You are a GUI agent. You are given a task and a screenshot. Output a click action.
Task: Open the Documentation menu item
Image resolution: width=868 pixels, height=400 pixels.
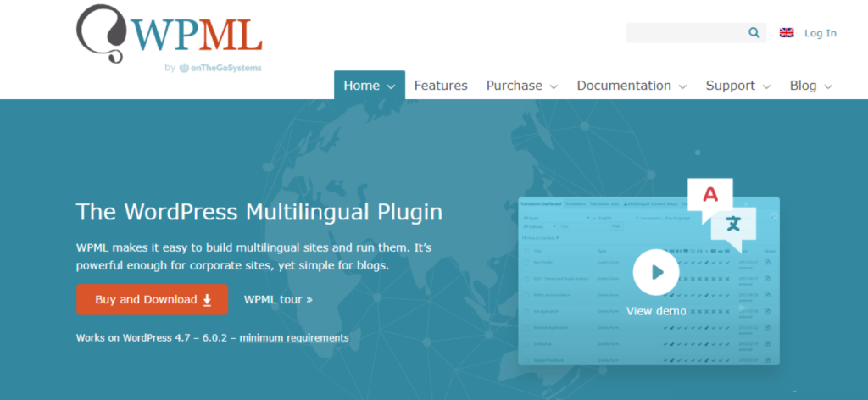click(624, 86)
